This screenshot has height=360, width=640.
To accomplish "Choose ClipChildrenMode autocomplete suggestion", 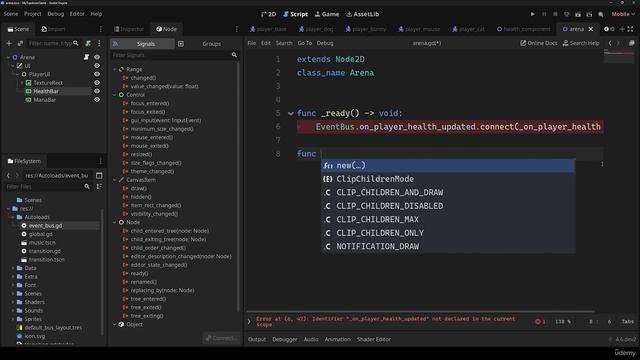I will pyautogui.click(x=448, y=179).
